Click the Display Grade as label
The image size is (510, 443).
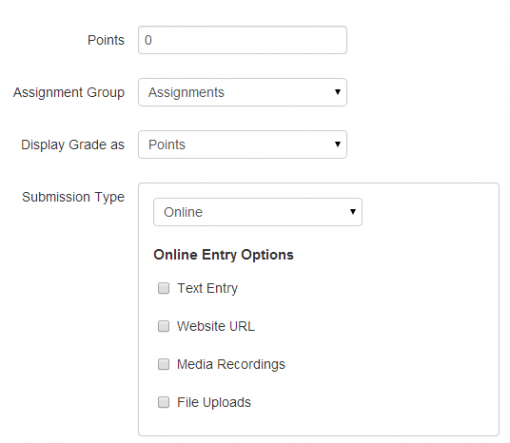(x=73, y=145)
